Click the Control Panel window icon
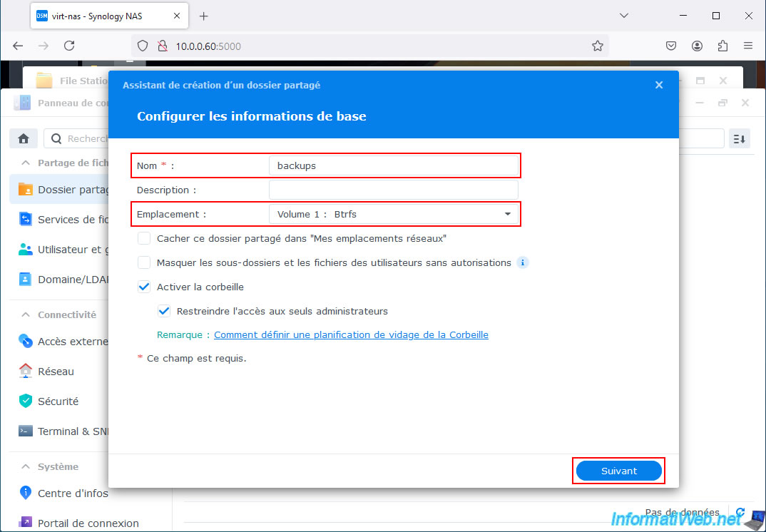 23,103
